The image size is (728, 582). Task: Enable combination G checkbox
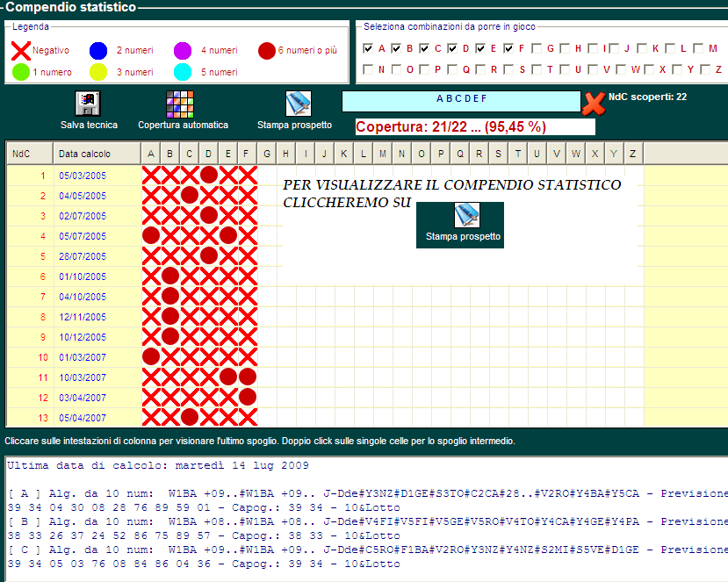point(537,48)
